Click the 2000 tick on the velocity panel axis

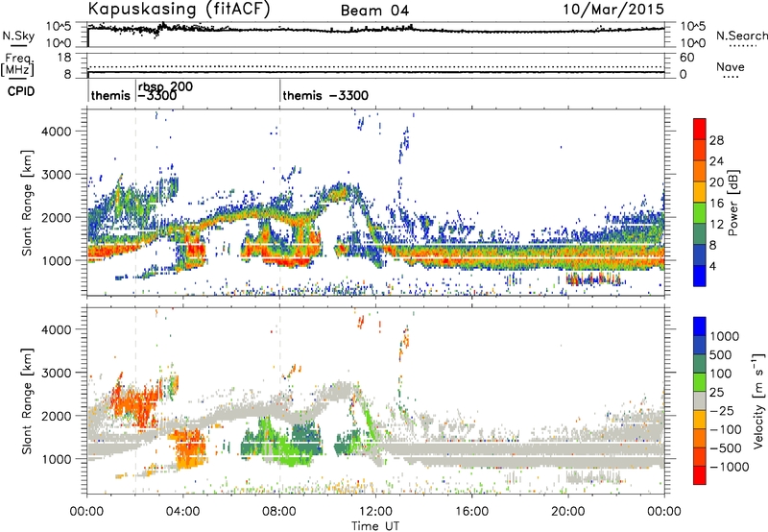tap(56, 416)
